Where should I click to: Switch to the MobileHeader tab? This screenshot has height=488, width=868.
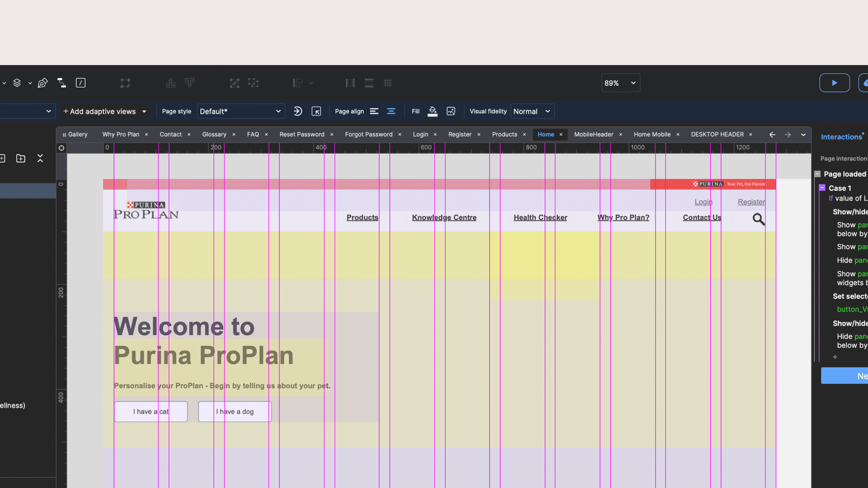point(593,134)
